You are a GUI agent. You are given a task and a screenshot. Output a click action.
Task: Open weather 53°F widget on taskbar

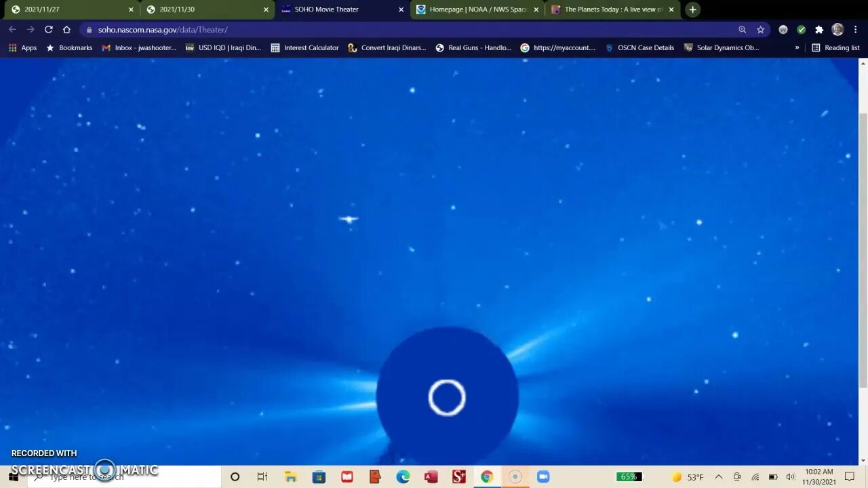click(x=688, y=477)
